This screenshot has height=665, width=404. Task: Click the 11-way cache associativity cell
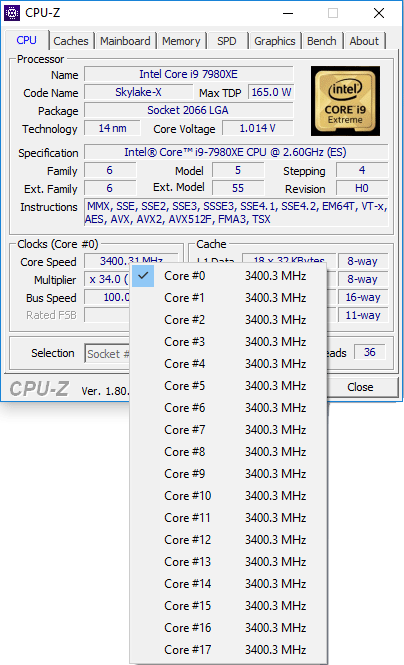[x=363, y=316]
